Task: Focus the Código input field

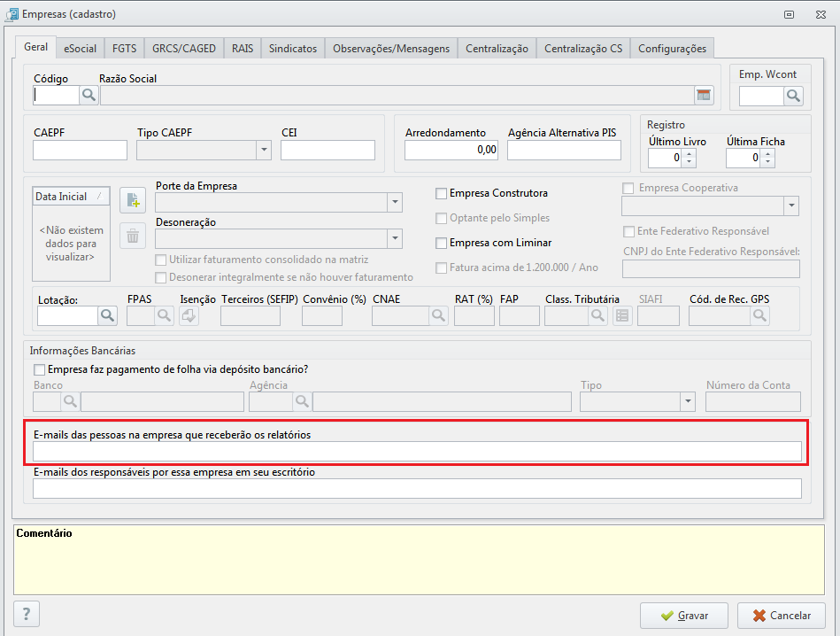Action: 57,96
